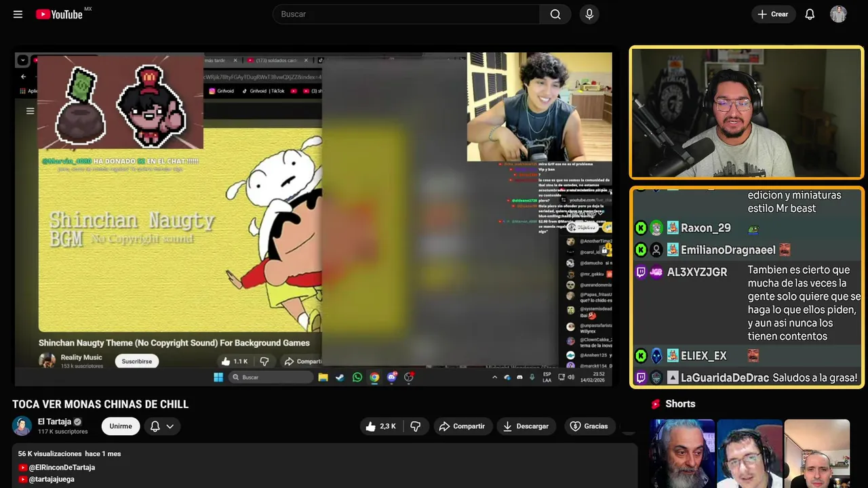Click the video title TOCA VER MONAS CHINAS DE CHILL
The width and height of the screenshot is (868, 488).
(100, 404)
